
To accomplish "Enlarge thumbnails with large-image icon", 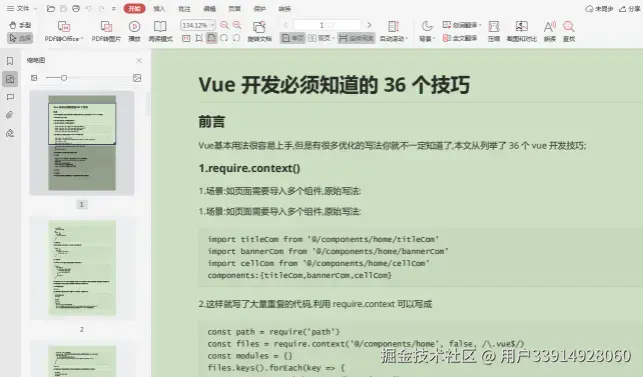I will tap(137, 78).
